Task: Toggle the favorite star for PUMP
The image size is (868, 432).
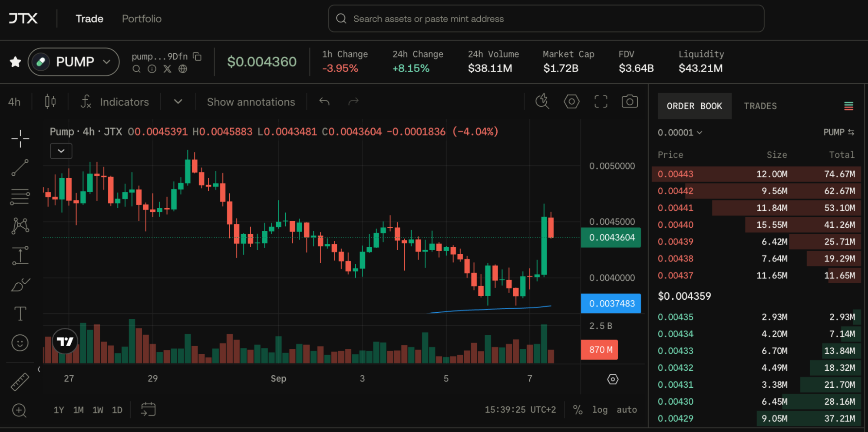Action: pyautogui.click(x=15, y=62)
